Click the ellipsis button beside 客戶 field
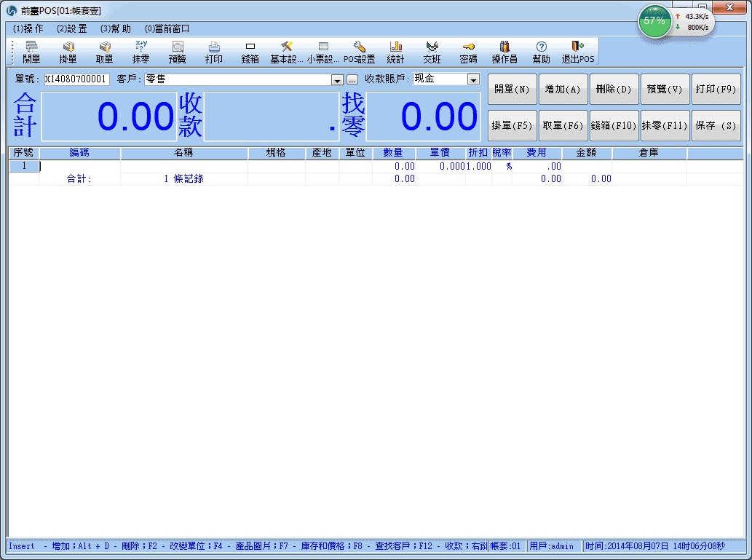The image size is (752, 560). 352,79
